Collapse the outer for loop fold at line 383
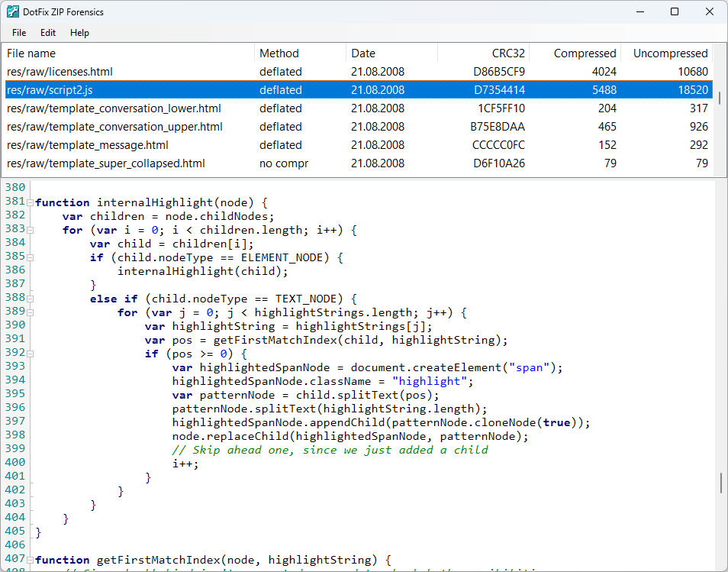Screen dimensions: 728x572 [x=31, y=230]
